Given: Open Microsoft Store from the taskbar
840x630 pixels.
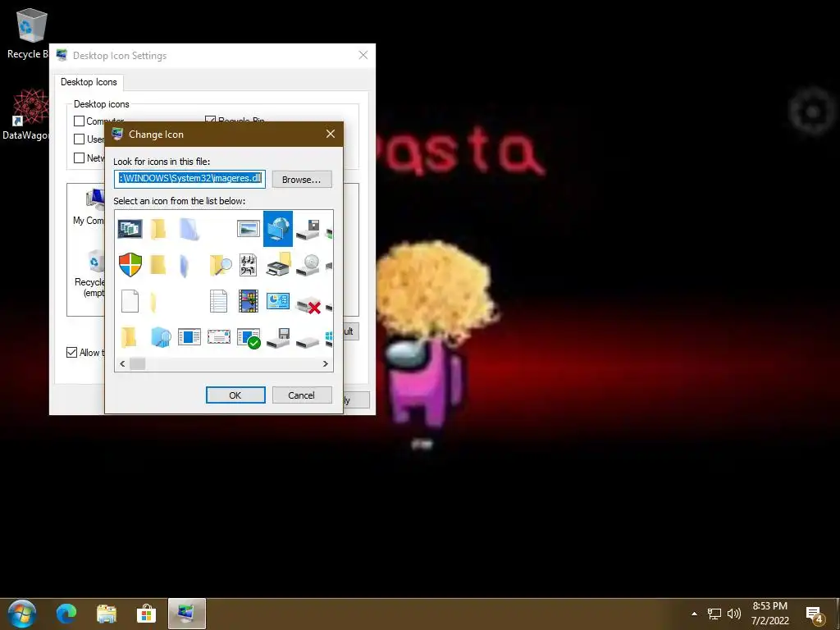Looking at the screenshot, I should click(x=146, y=614).
